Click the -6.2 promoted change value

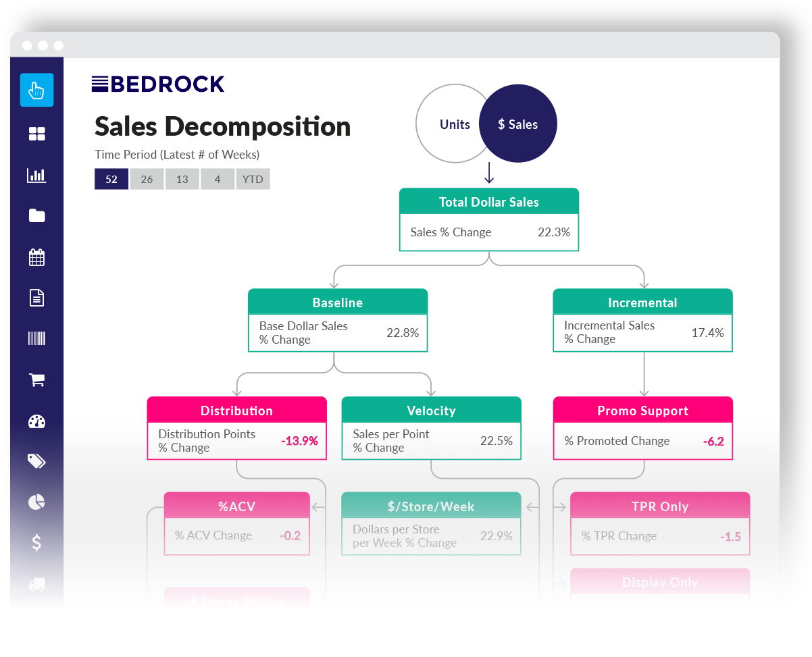coord(712,441)
